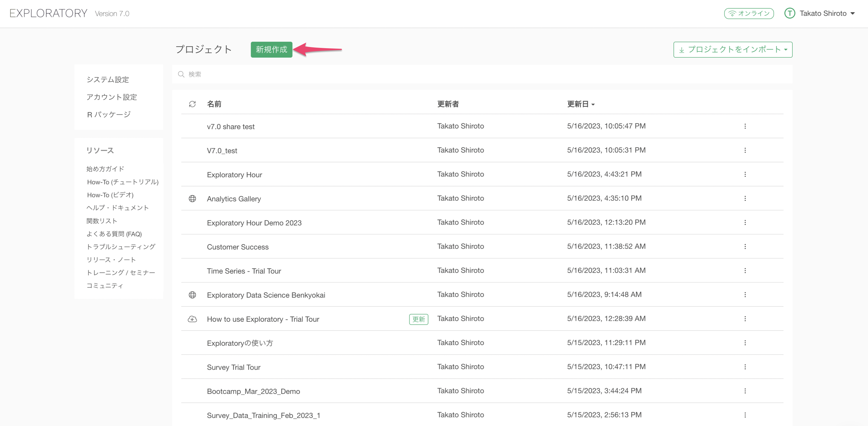Open Survey_Data_Training_Feb_2023_1 project
This screenshot has height=426, width=868.
coord(263,415)
